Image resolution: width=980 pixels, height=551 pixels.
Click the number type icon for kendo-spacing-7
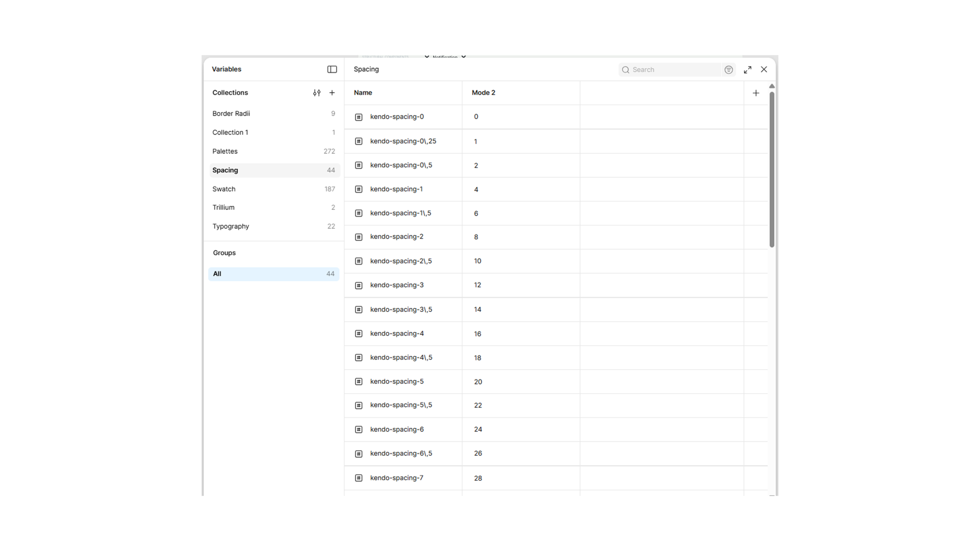point(358,478)
